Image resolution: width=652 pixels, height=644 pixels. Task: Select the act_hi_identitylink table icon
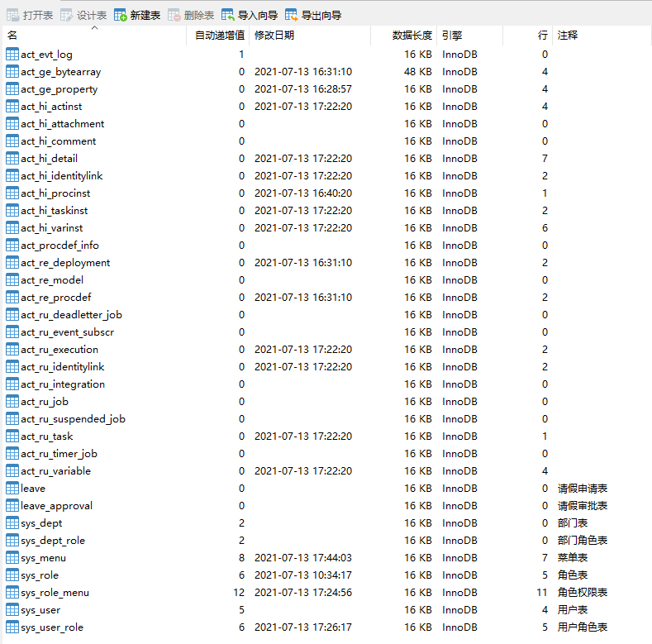[12, 175]
